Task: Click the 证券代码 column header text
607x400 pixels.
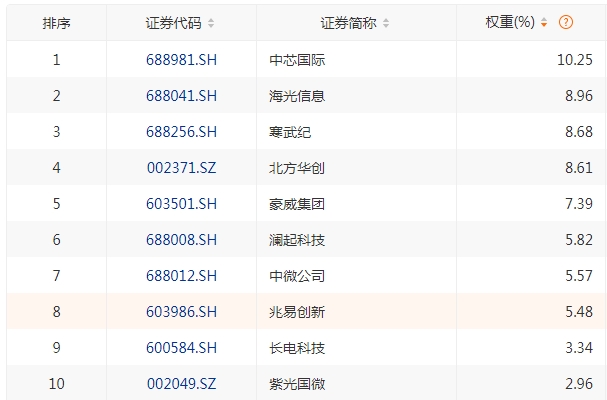Action: point(173,23)
